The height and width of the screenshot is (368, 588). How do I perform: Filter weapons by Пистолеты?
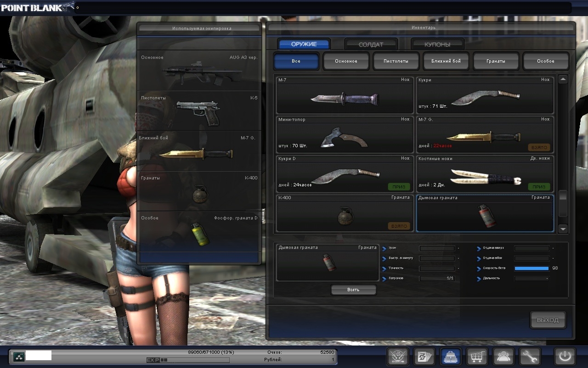click(x=396, y=61)
